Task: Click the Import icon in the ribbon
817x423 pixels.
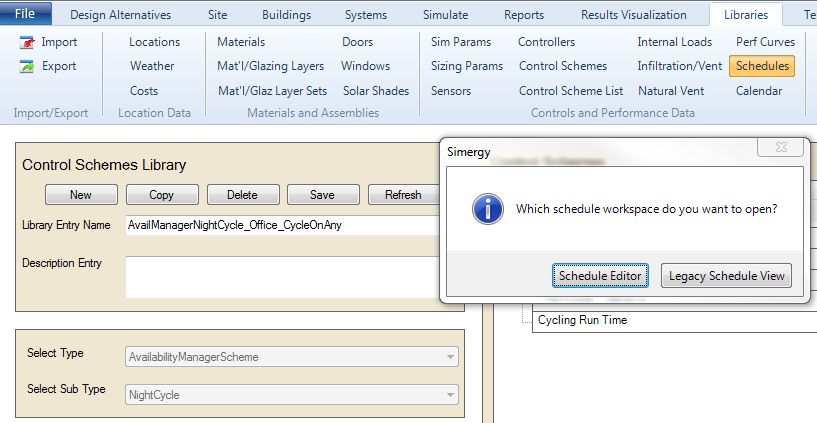Action: click(27, 42)
